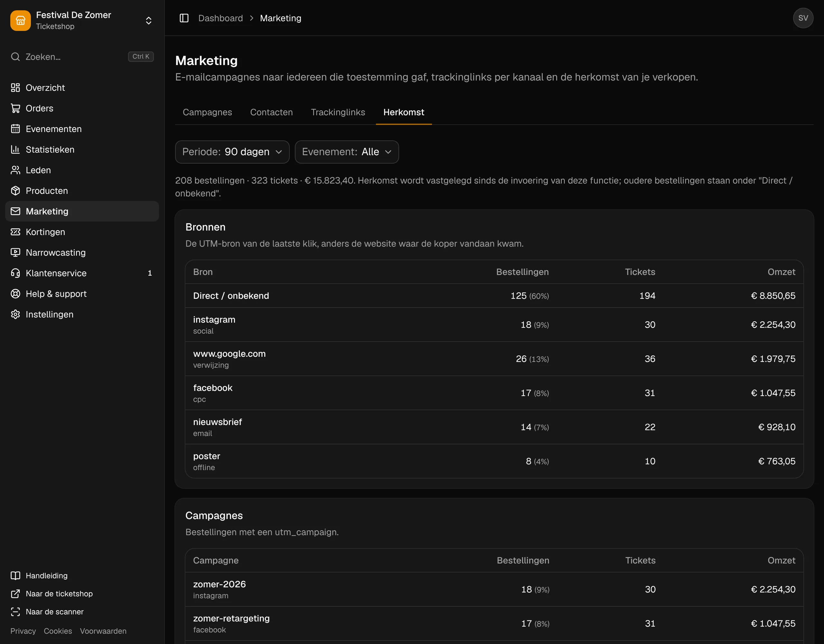The height and width of the screenshot is (644, 824).
Task: Click the search magnifier icon
Action: click(x=15, y=57)
